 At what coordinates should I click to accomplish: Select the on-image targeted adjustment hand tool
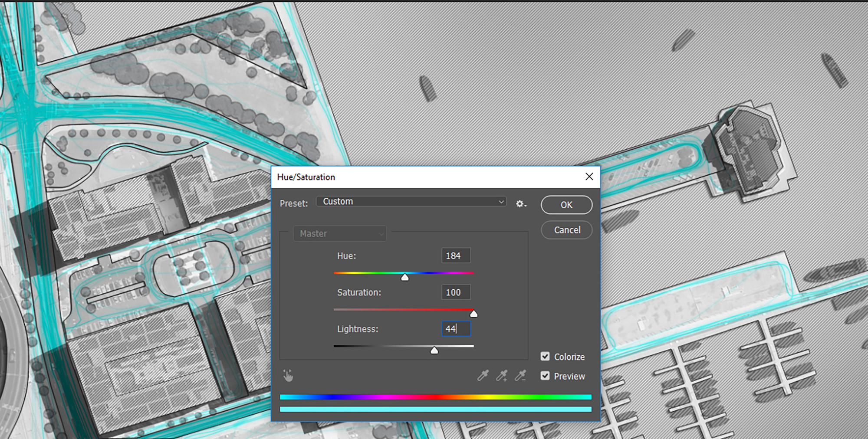[288, 376]
